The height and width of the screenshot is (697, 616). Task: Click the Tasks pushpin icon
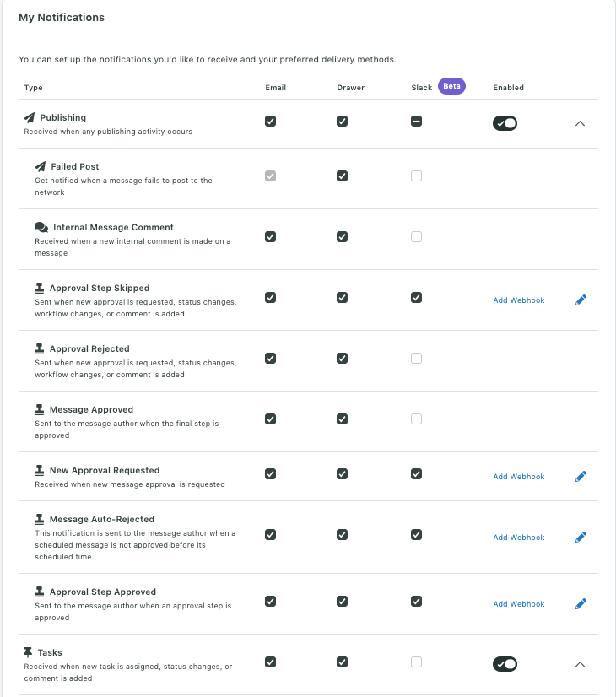pos(29,652)
